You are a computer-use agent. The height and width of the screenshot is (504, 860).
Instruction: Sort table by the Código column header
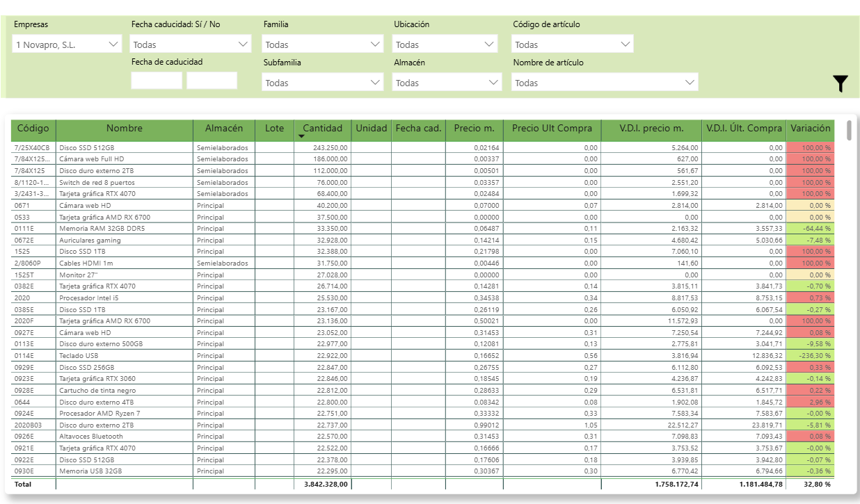pyautogui.click(x=33, y=129)
